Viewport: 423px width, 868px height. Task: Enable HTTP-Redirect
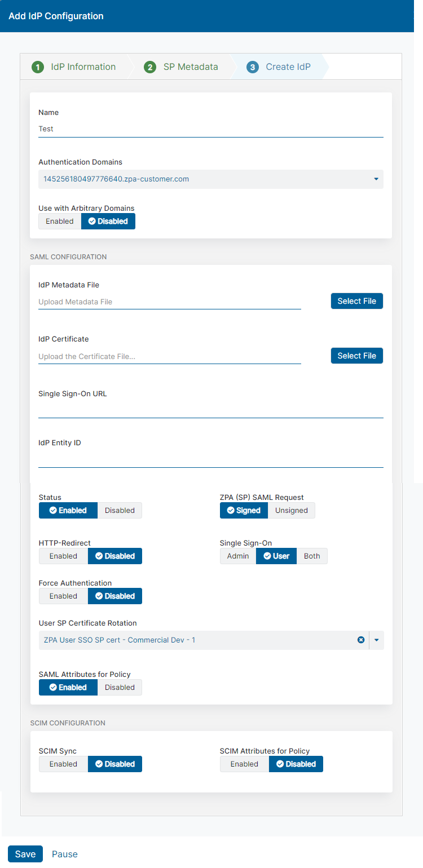(63, 556)
